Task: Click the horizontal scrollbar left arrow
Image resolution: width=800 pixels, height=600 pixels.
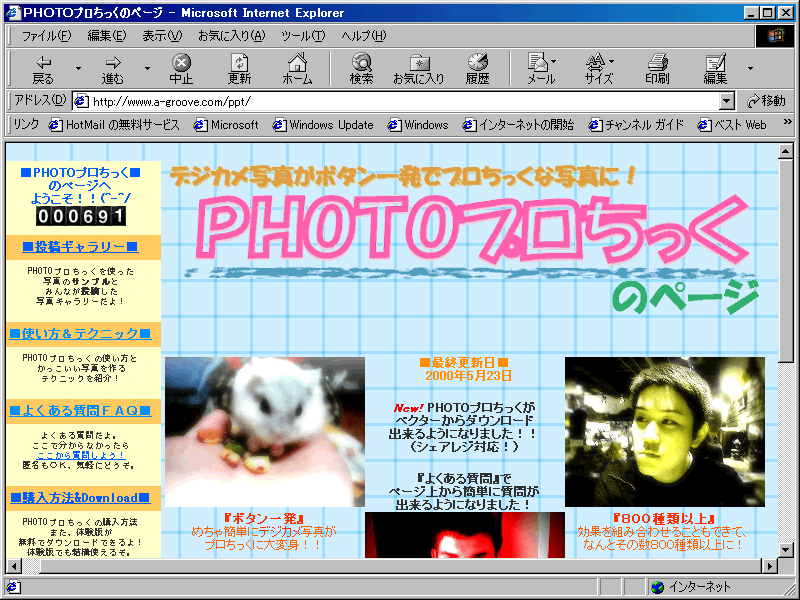Action: (14, 565)
